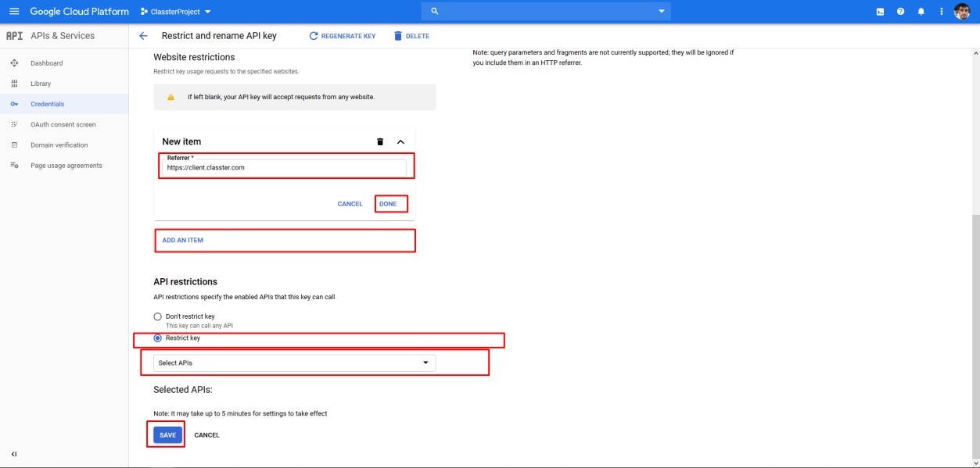980x468 pixels.
Task: Open the ClassterProject project selector
Action: click(176, 12)
